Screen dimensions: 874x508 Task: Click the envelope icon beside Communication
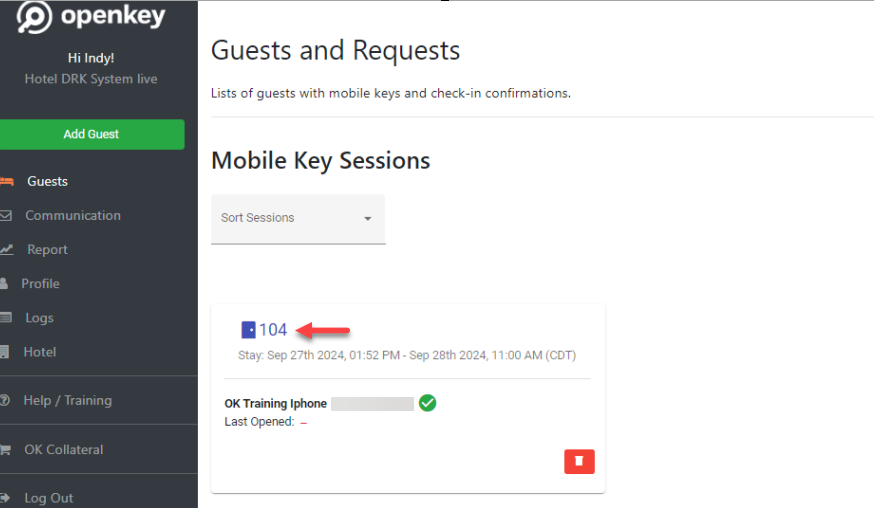(x=6, y=215)
